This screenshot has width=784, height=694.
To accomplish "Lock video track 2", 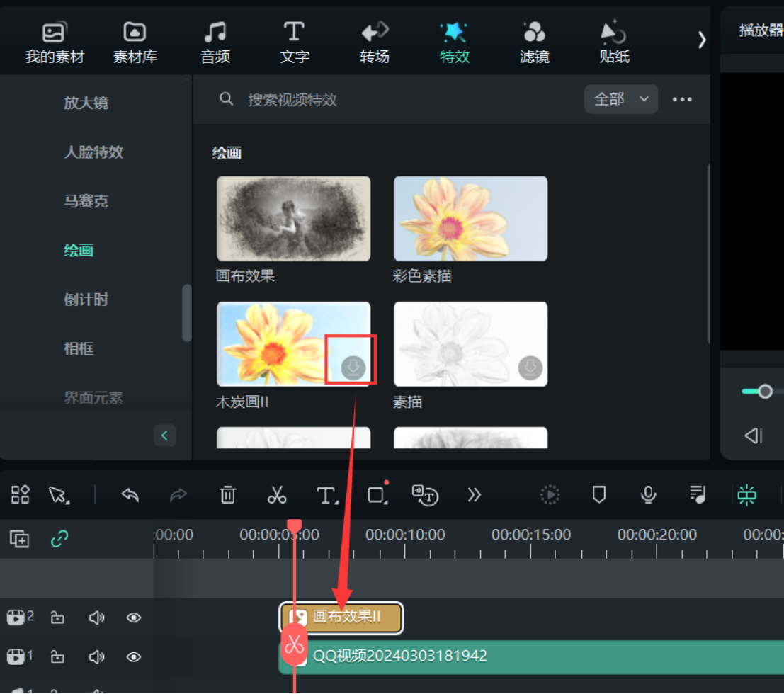I will point(57,618).
